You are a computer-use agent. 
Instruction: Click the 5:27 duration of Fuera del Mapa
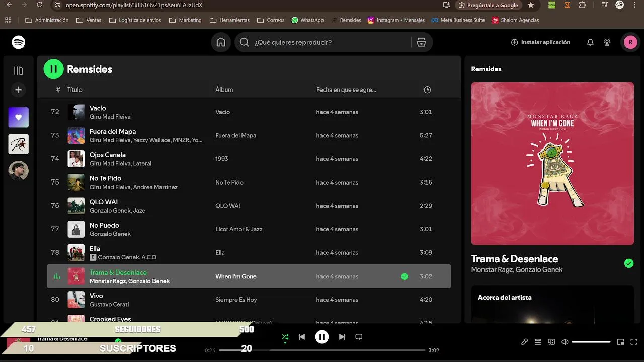(426, 135)
